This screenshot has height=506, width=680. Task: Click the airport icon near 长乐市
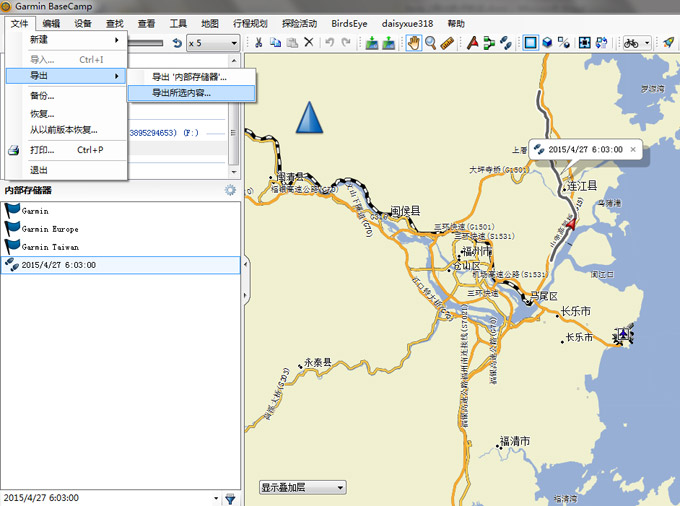(623, 335)
